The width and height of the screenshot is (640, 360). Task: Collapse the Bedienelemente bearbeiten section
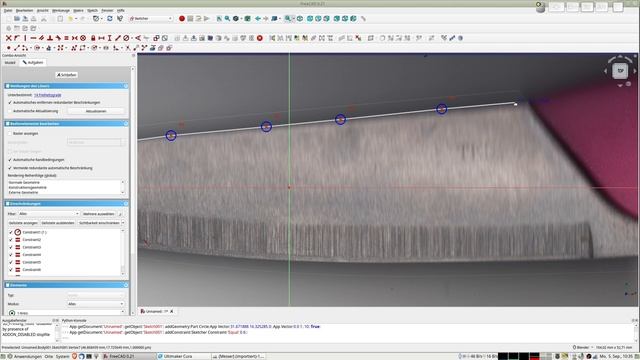126,123
